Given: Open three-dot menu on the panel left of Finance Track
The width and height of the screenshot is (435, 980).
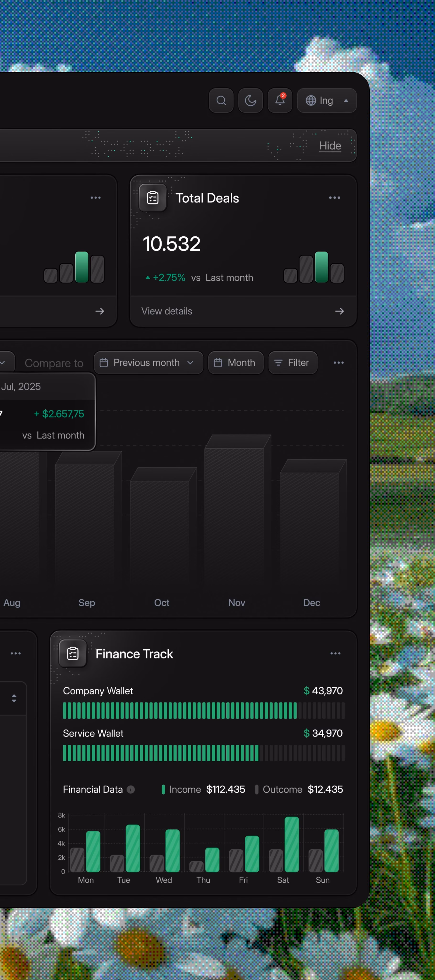Looking at the screenshot, I should tap(16, 654).
